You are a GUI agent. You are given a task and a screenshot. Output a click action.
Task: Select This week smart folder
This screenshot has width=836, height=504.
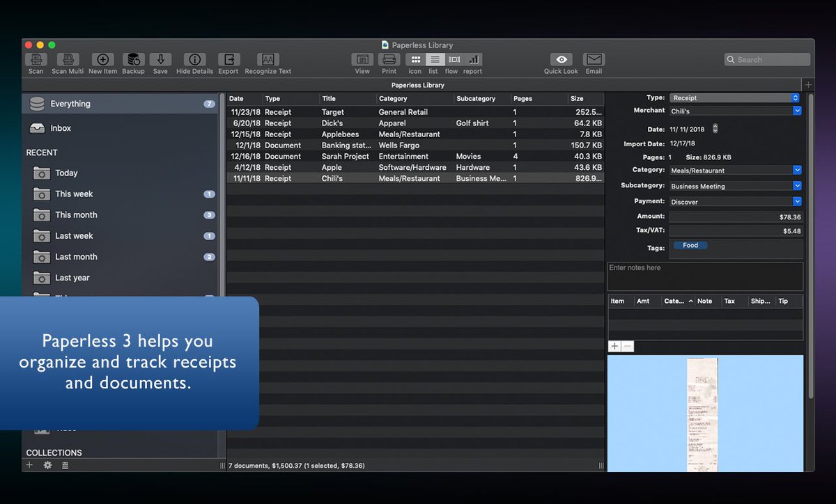120,194
